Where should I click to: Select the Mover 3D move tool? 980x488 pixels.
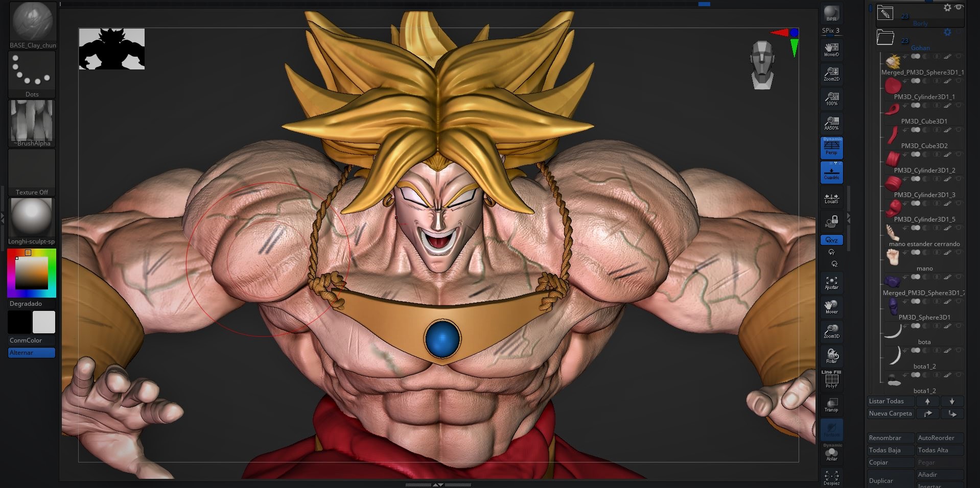831,307
